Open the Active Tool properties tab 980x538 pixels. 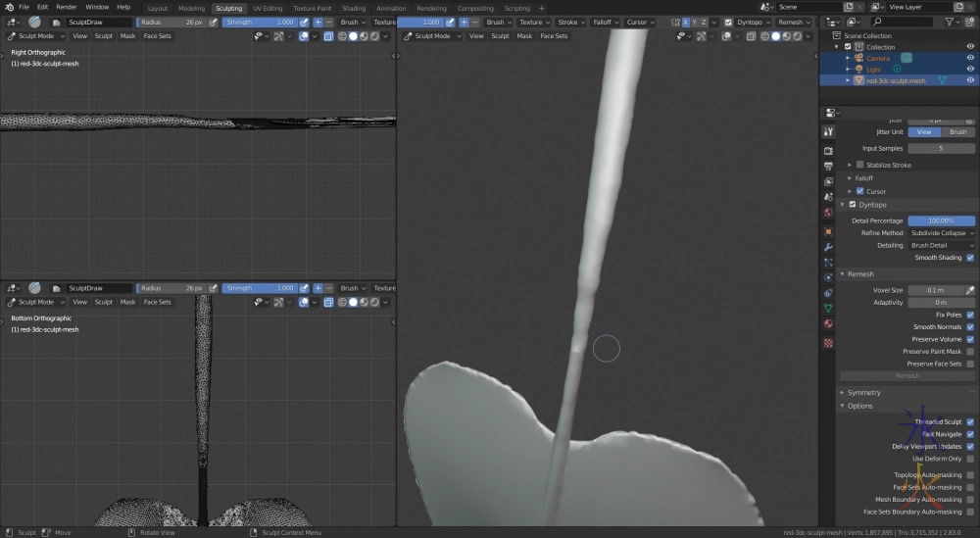(828, 132)
